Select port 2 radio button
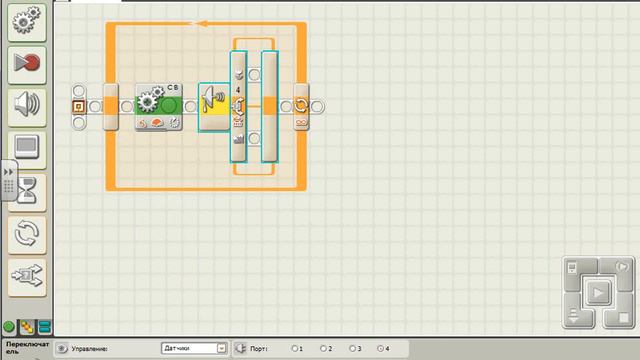This screenshot has width=640, height=360. tap(323, 349)
